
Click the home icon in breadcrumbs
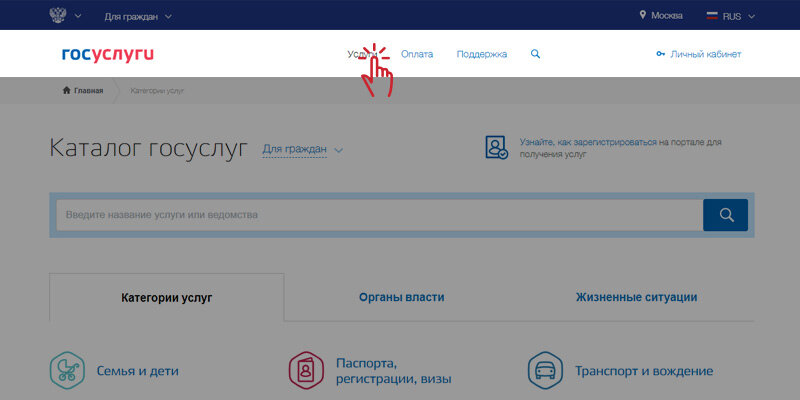pos(66,90)
